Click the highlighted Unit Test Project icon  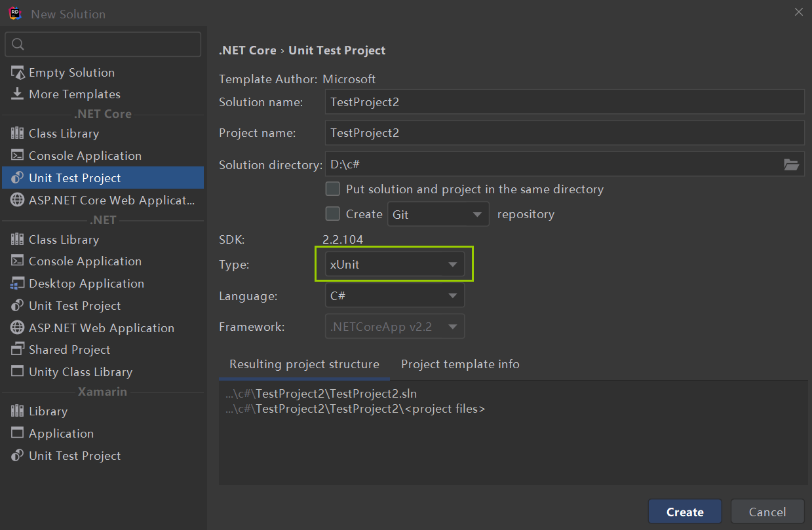(x=18, y=178)
